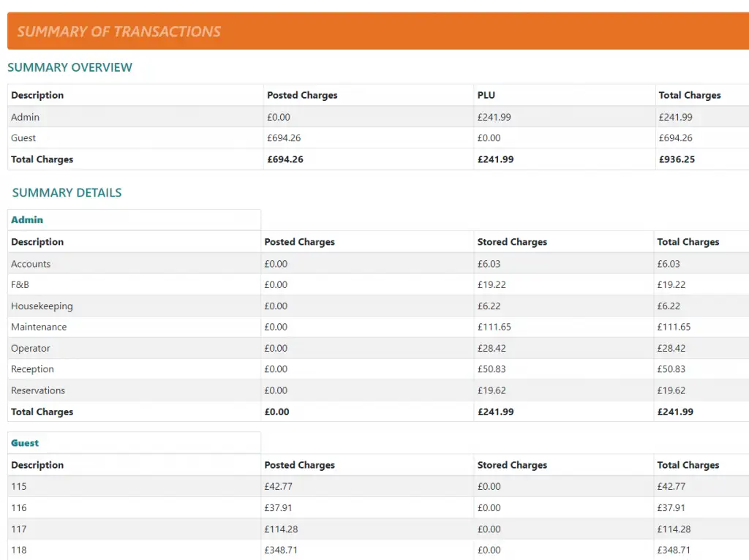Click Admin table Total Charges row label

point(42,412)
